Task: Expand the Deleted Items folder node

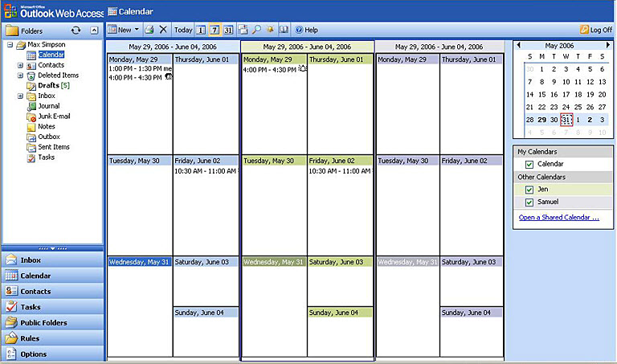Action: [x=20, y=76]
